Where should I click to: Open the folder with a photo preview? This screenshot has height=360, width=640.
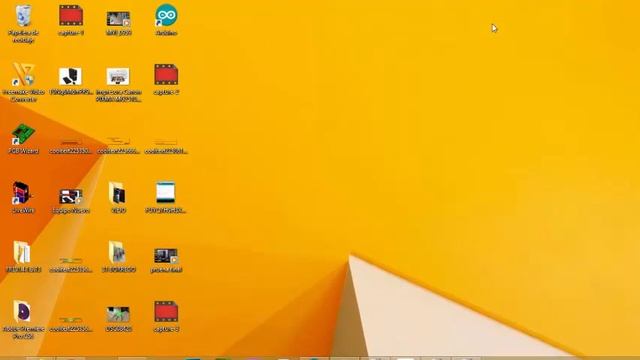[117, 252]
